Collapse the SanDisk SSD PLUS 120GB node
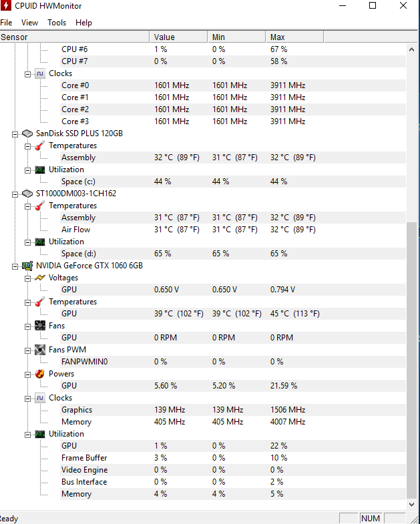420x524 pixels. click(x=15, y=134)
